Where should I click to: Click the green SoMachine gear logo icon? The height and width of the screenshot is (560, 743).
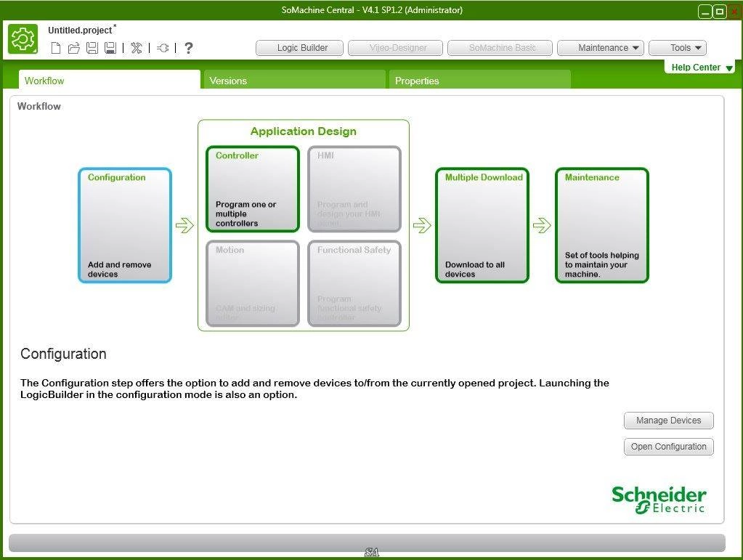click(x=23, y=38)
